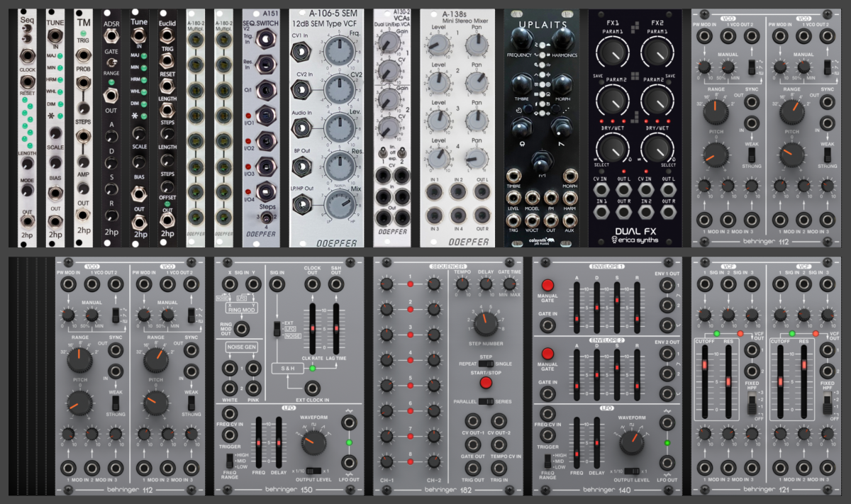851x504 pixels.
Task: Click the Audio In jack on A-106-5 SEM
Action: coord(302,128)
